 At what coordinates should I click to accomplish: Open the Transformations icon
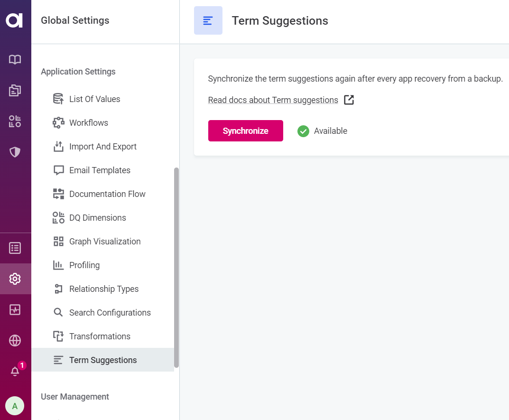click(x=58, y=336)
